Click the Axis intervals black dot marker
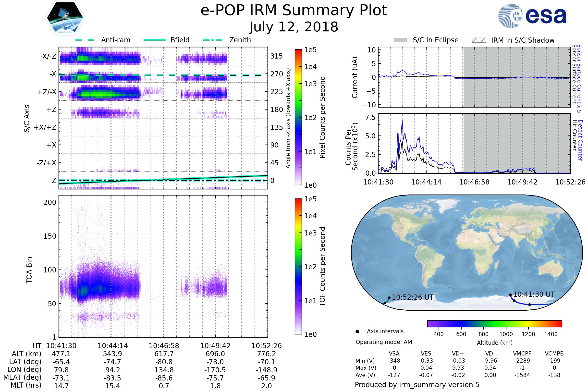This screenshot has width=588, height=392. coord(357,331)
